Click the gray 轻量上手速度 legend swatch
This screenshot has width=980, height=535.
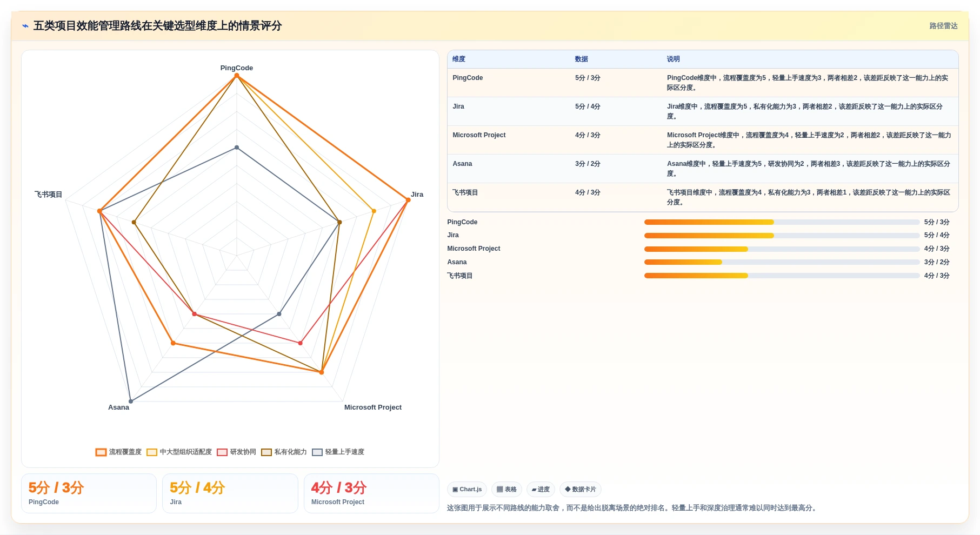317,452
